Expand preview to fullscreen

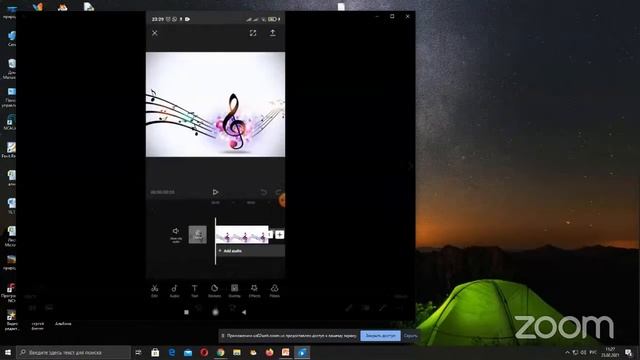[x=253, y=33]
